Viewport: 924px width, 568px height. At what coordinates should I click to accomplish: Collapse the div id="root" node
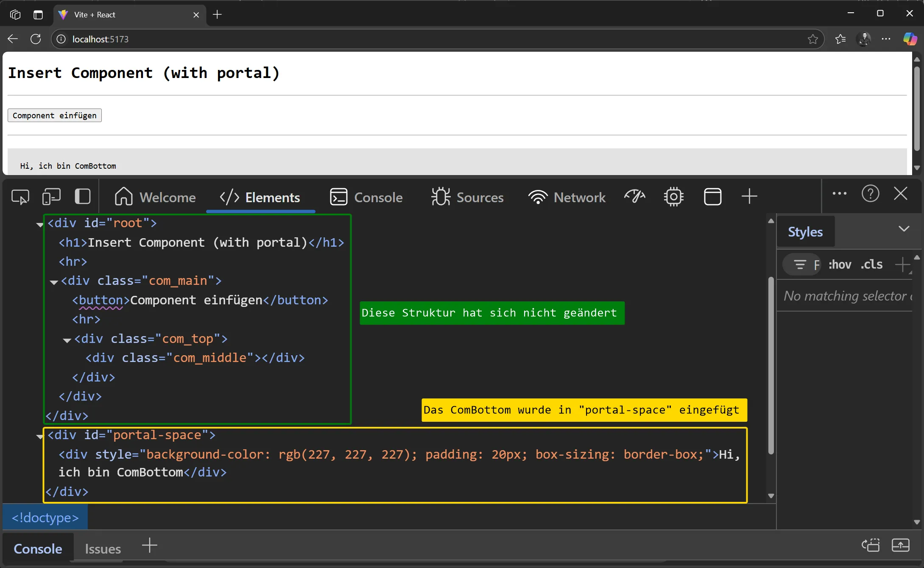coord(40,225)
